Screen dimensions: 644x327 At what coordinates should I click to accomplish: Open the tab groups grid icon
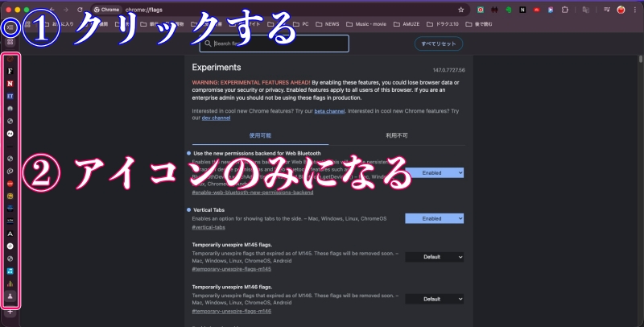(x=10, y=41)
